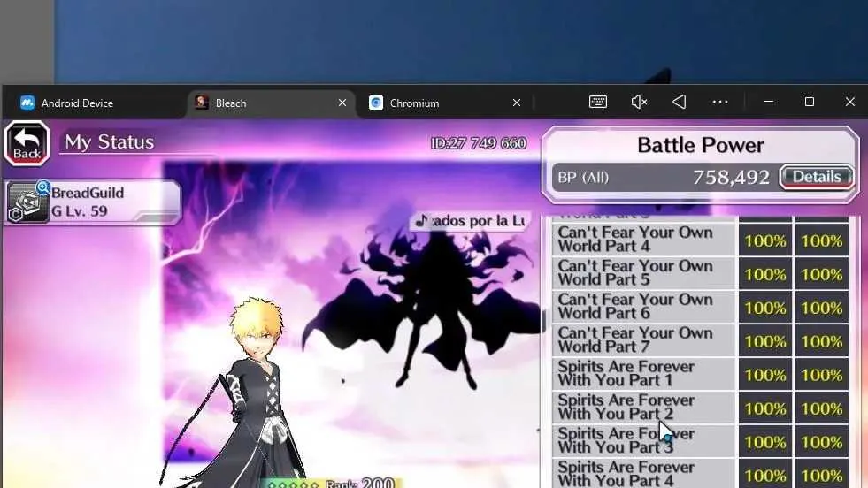Click the Rank 200 label under character
The height and width of the screenshot is (488, 868).
click(x=360, y=483)
